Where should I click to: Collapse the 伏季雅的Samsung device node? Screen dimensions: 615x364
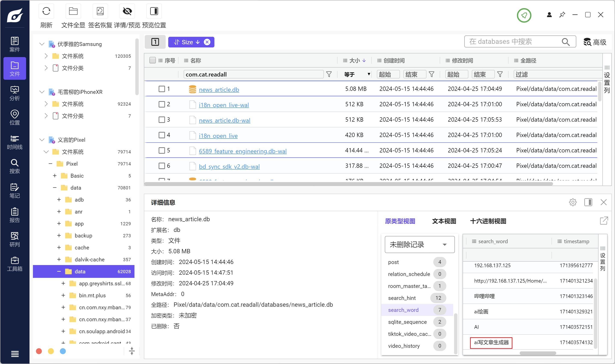pos(42,44)
